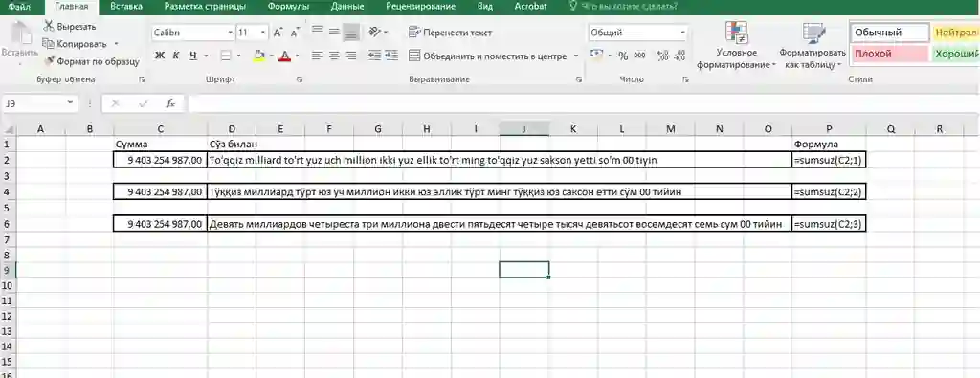Align cell content to the bottom
Image resolution: width=980 pixels, height=378 pixels.
[351, 32]
